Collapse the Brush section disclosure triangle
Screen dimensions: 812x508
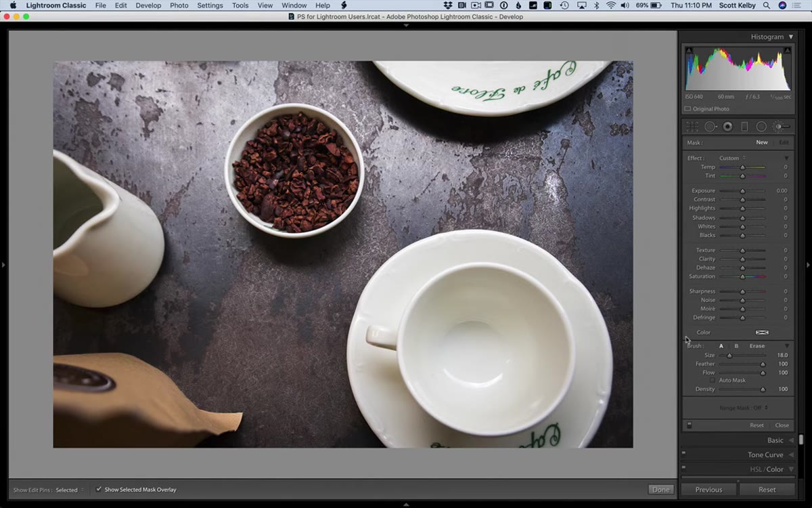click(x=786, y=346)
